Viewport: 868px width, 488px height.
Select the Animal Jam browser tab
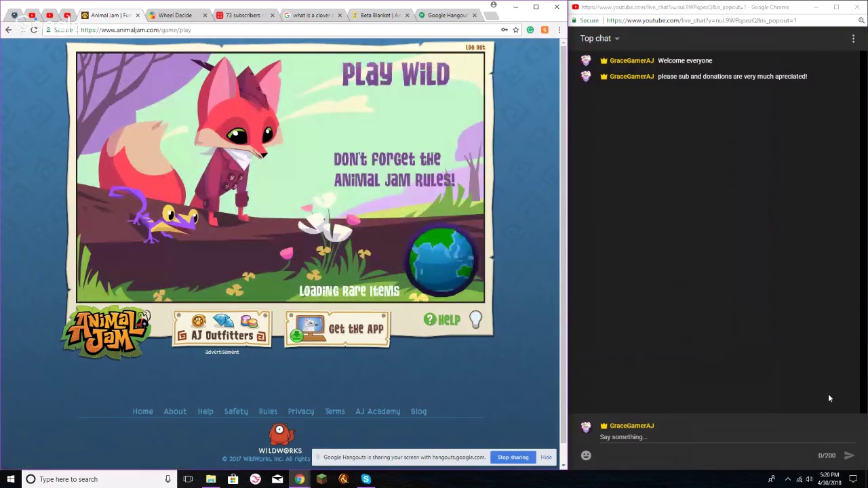110,15
